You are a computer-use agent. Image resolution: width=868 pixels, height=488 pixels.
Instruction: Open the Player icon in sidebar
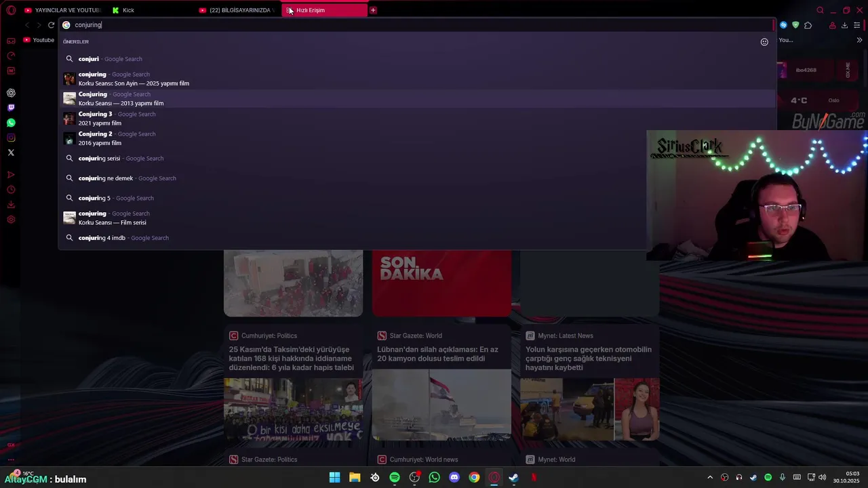pos(11,175)
